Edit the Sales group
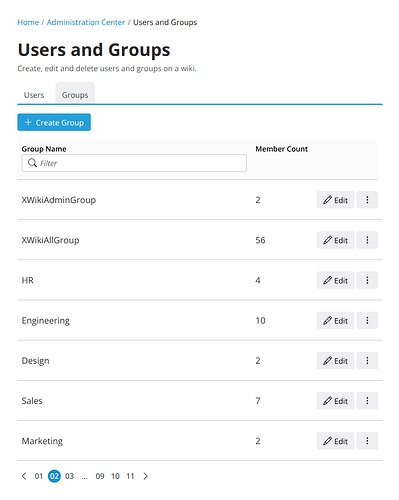 (x=335, y=401)
